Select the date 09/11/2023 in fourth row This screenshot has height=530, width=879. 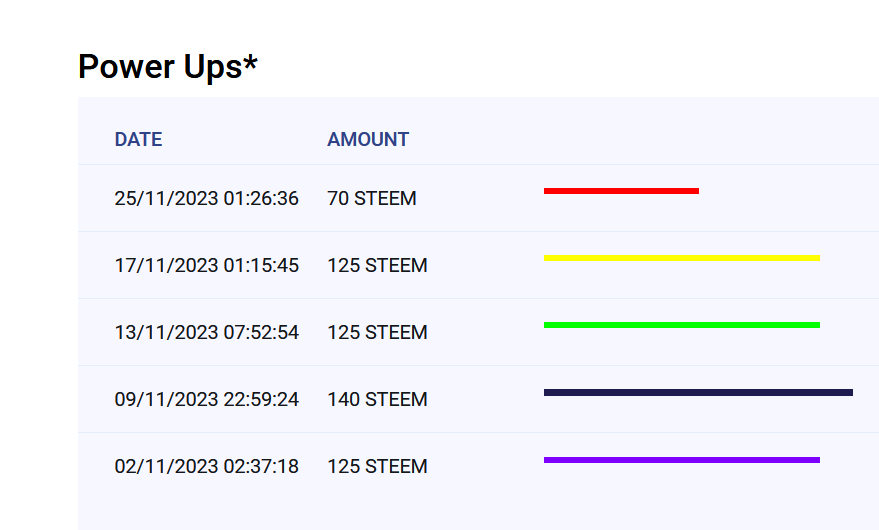tap(166, 400)
